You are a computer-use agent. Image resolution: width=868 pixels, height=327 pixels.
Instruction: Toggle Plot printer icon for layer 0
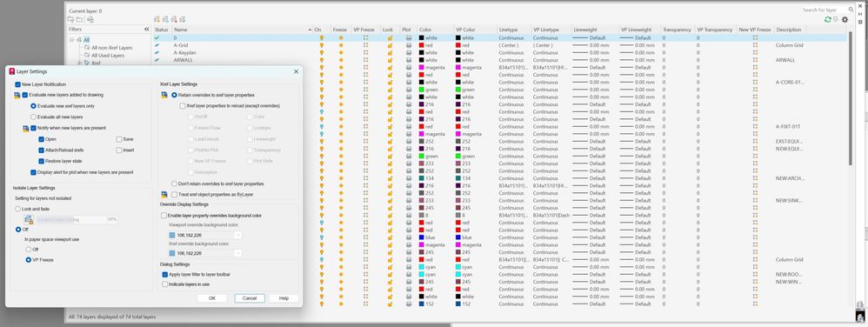[x=409, y=37]
